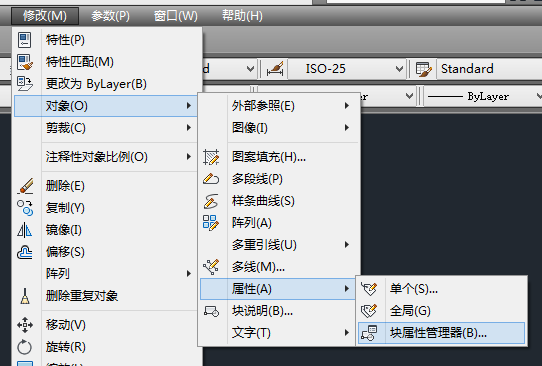Click the 删除重复对象 broom icon
The image size is (542, 366).
click(25, 296)
